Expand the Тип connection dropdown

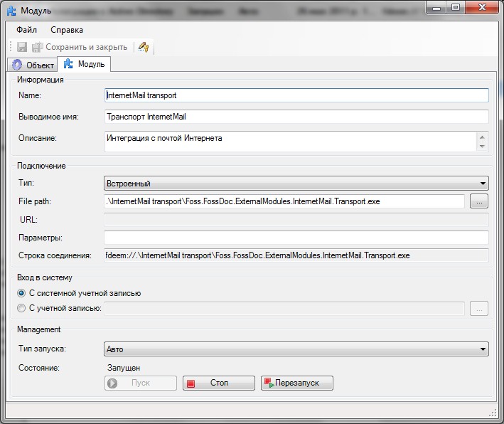(x=296, y=184)
